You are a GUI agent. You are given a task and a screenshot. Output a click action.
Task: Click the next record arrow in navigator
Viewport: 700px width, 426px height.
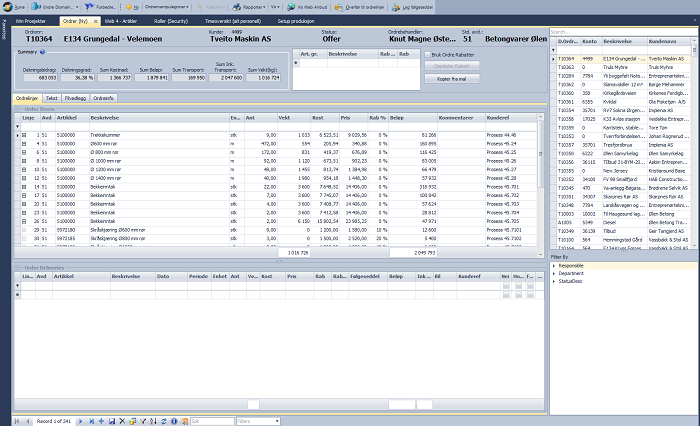80,421
